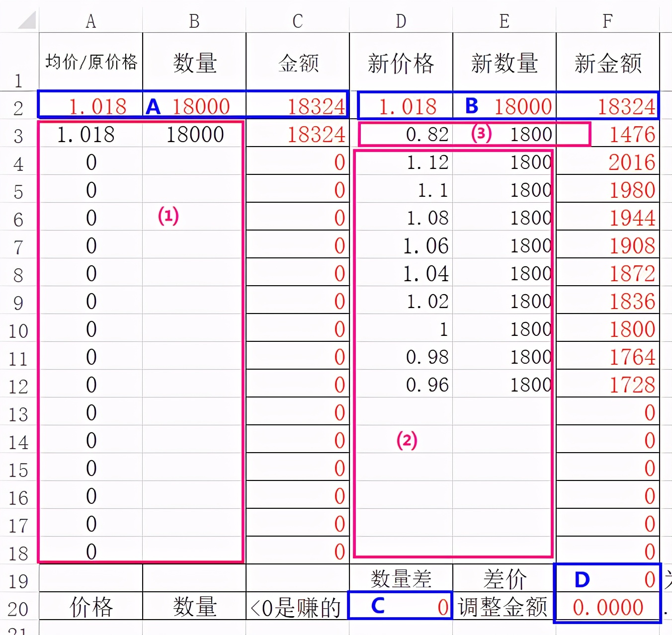Click the cell containing <0是赚的
Screen dimensions: 672x635
tap(297, 607)
